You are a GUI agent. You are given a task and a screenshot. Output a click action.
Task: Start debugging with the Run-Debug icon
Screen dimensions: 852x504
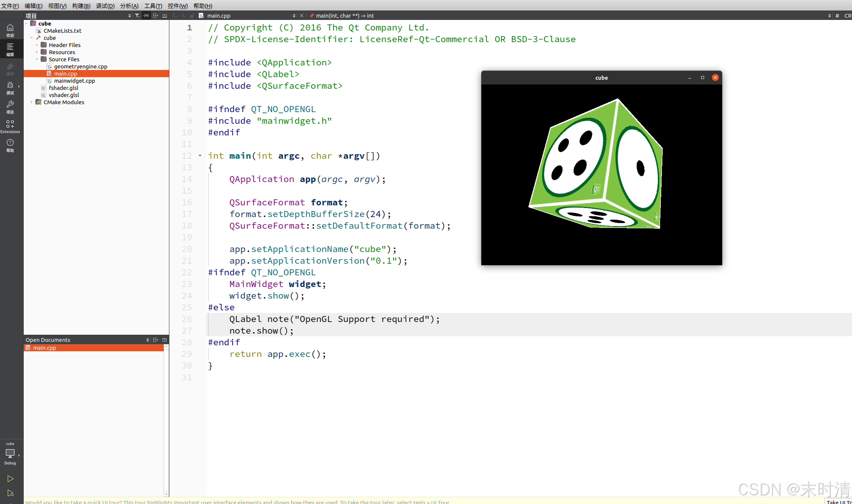(10, 493)
